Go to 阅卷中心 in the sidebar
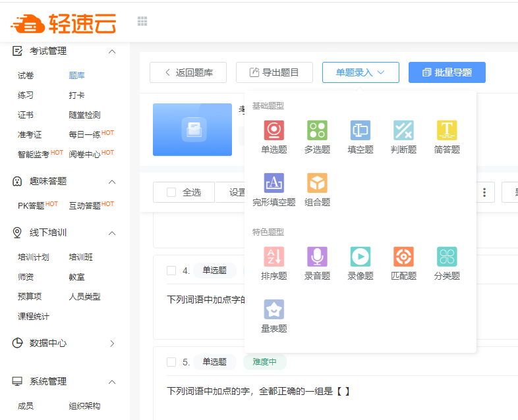 (84, 154)
